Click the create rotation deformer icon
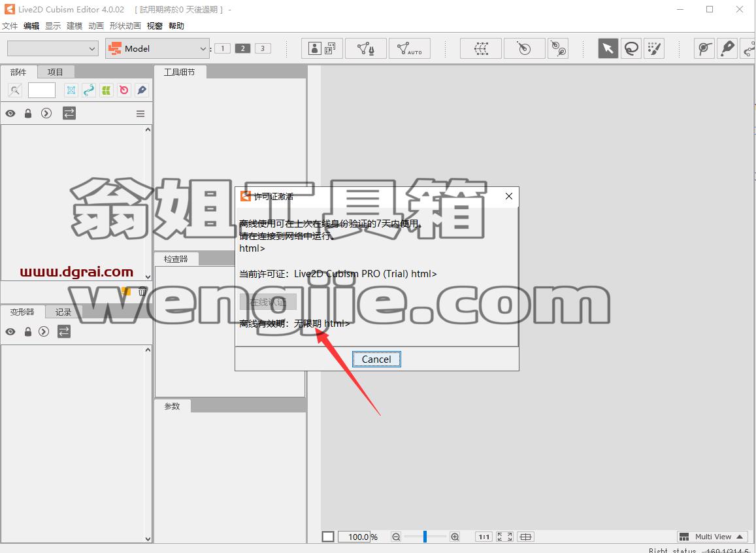Viewport: 756px width, 553px height. click(524, 48)
